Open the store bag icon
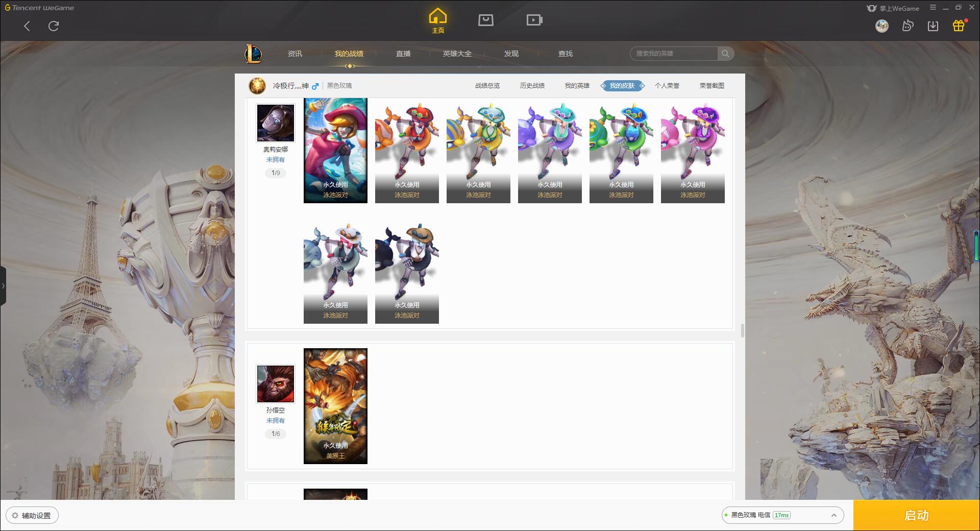 [486, 20]
